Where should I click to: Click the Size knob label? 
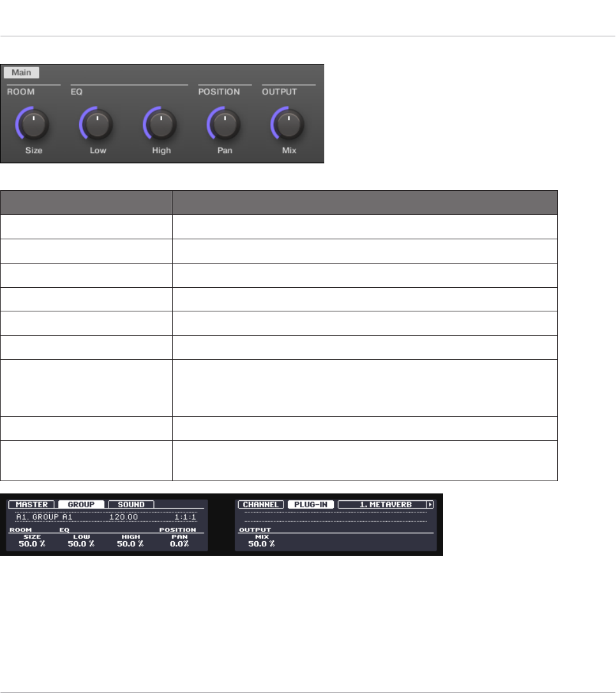pyautogui.click(x=34, y=150)
